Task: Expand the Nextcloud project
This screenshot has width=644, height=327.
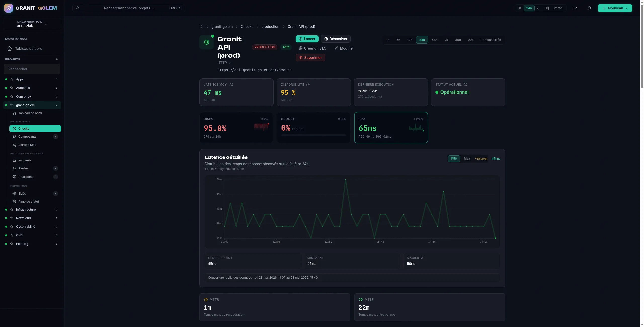Action: point(57,218)
